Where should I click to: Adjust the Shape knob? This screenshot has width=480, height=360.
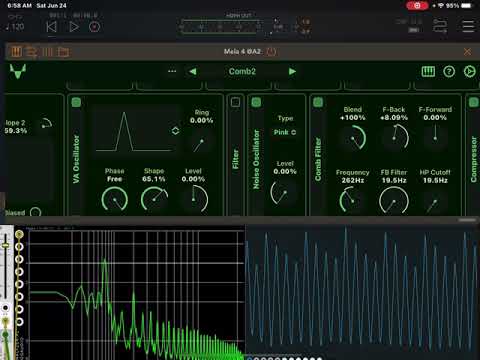point(154,199)
